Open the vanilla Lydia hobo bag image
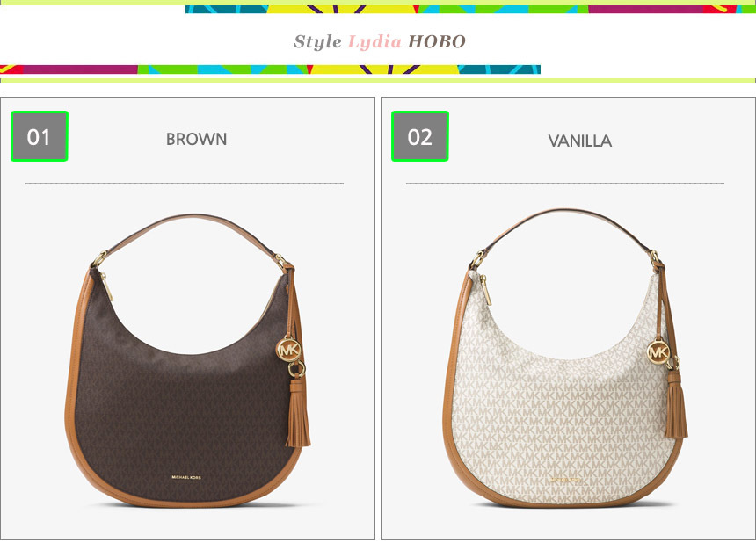Viewport: 756px width, 543px height. pos(565,358)
